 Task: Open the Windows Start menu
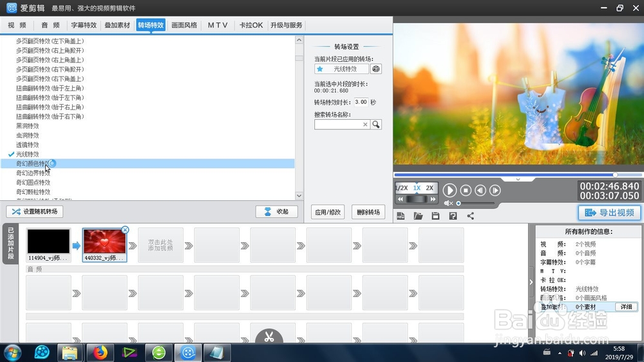12,352
